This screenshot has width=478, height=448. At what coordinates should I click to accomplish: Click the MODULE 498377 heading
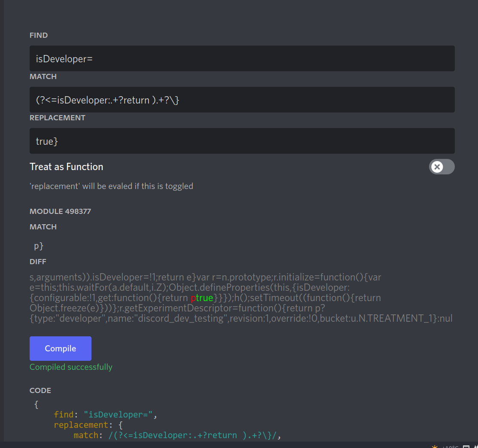click(61, 211)
